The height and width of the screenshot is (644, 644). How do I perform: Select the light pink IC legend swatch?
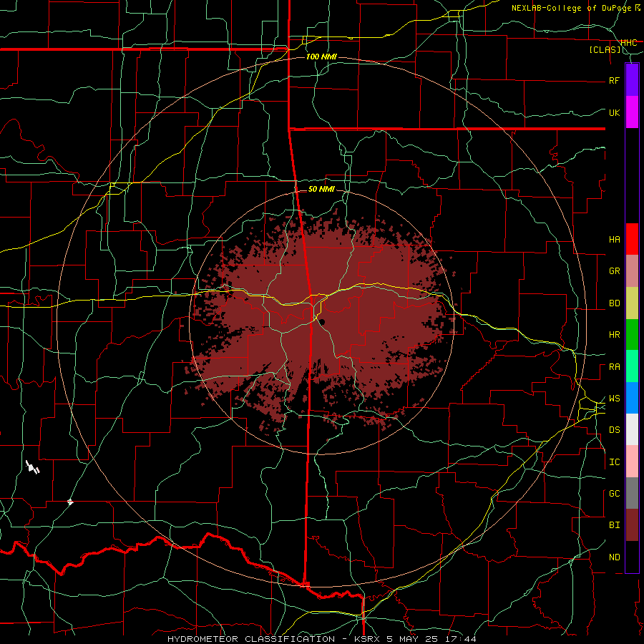pyautogui.click(x=632, y=462)
